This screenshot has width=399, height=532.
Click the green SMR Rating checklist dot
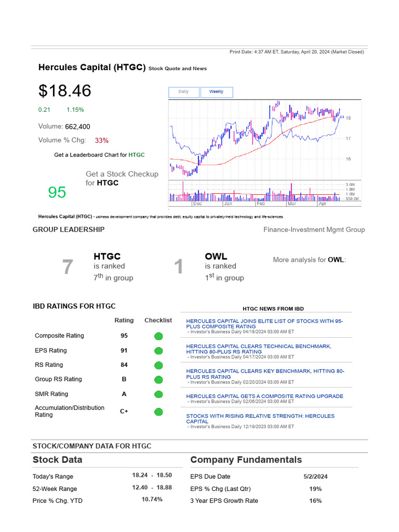(x=158, y=394)
